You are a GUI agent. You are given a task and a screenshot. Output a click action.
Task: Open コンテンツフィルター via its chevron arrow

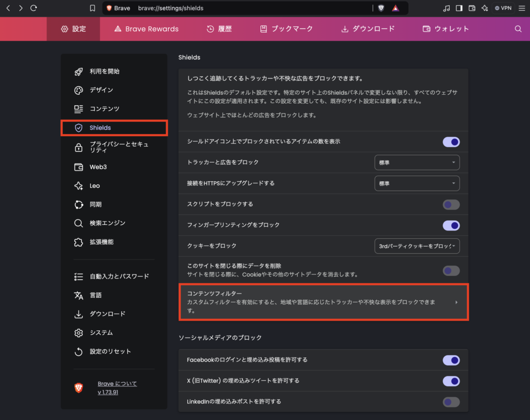click(457, 302)
